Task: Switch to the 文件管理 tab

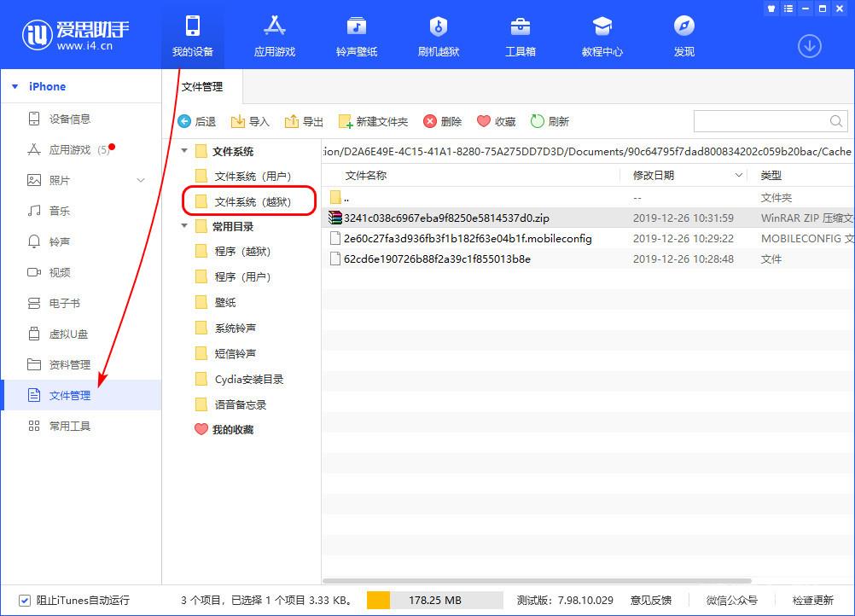Action: click(203, 85)
